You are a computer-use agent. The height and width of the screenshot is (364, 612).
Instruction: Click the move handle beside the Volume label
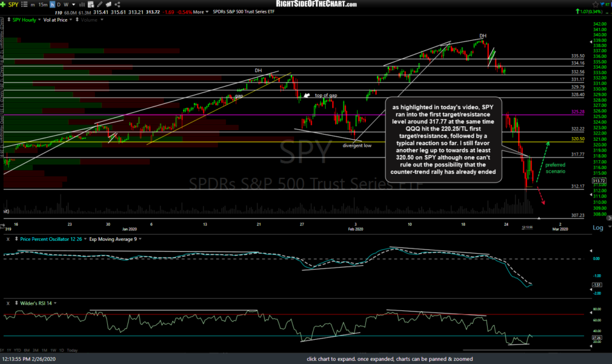[77, 20]
